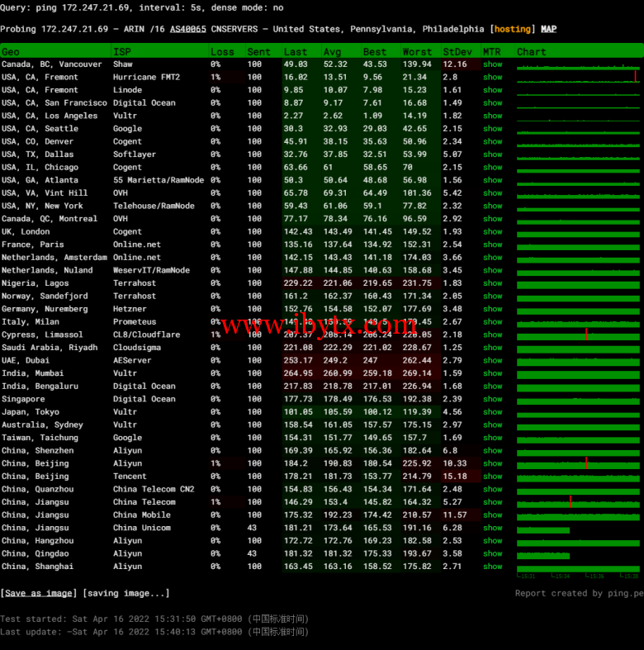Open latency chart for Jiangsu China Telecom
The height and width of the screenshot is (650, 644).
pos(578,502)
